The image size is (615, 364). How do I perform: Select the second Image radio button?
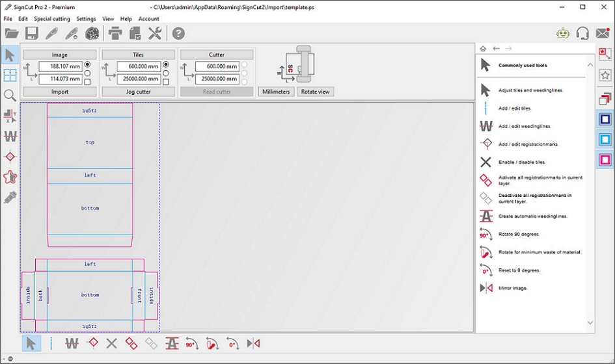(87, 73)
